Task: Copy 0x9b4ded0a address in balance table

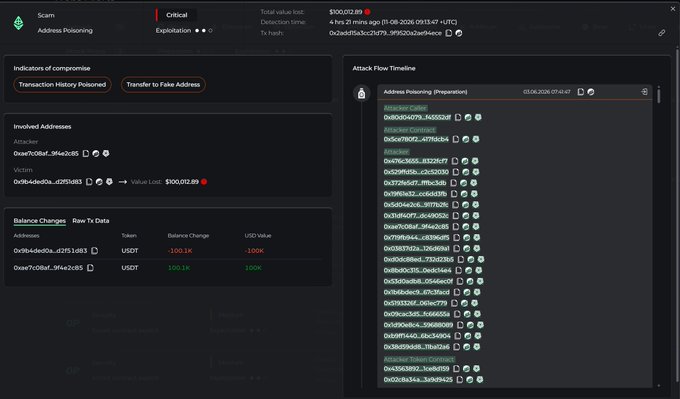Action: 95,251
